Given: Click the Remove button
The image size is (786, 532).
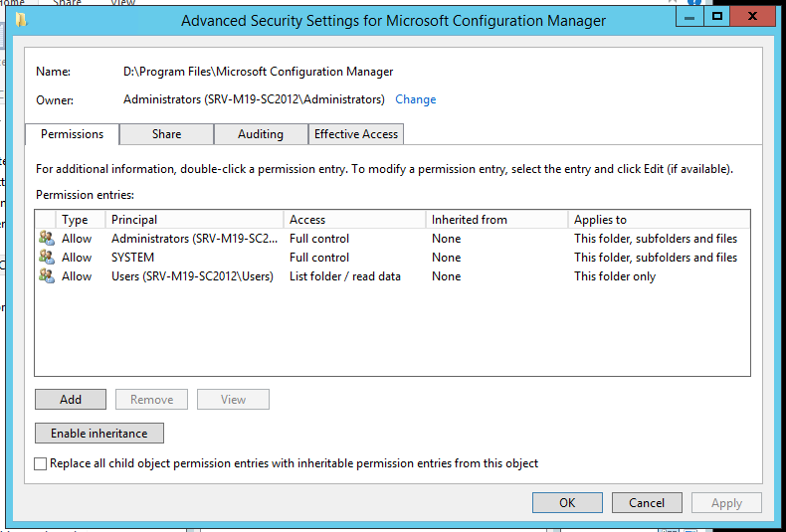Looking at the screenshot, I should coord(152,400).
